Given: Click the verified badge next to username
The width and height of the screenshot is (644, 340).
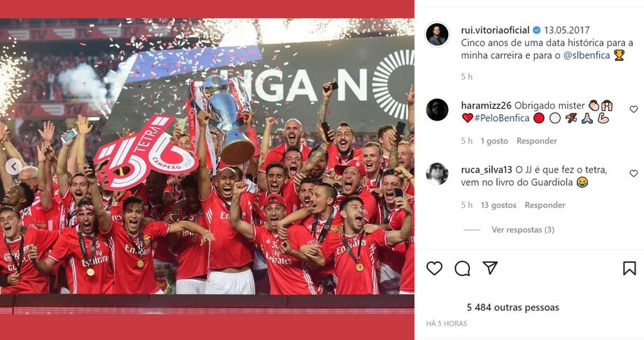Looking at the screenshot, I should pyautogui.click(x=536, y=30).
